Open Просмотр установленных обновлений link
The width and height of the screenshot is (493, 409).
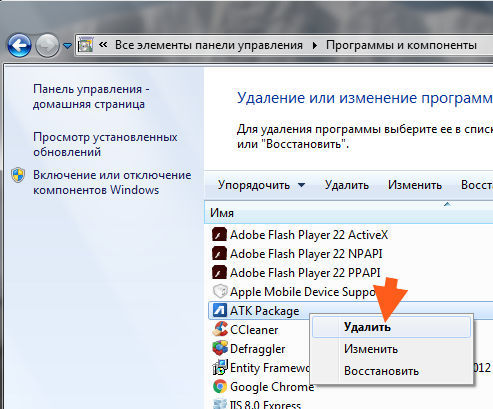click(105, 144)
